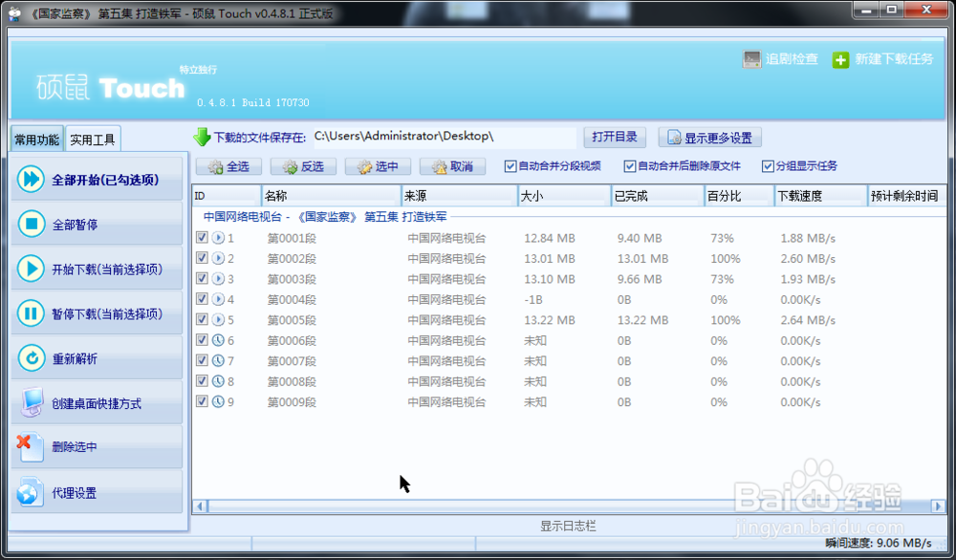Click the 选中 button
Screen dimensions: 956x560
click(x=378, y=166)
